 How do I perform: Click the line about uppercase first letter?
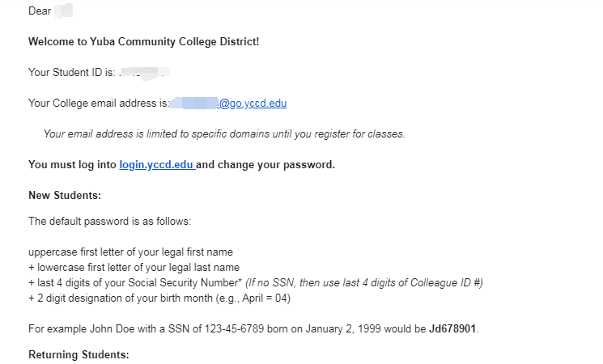click(x=131, y=252)
